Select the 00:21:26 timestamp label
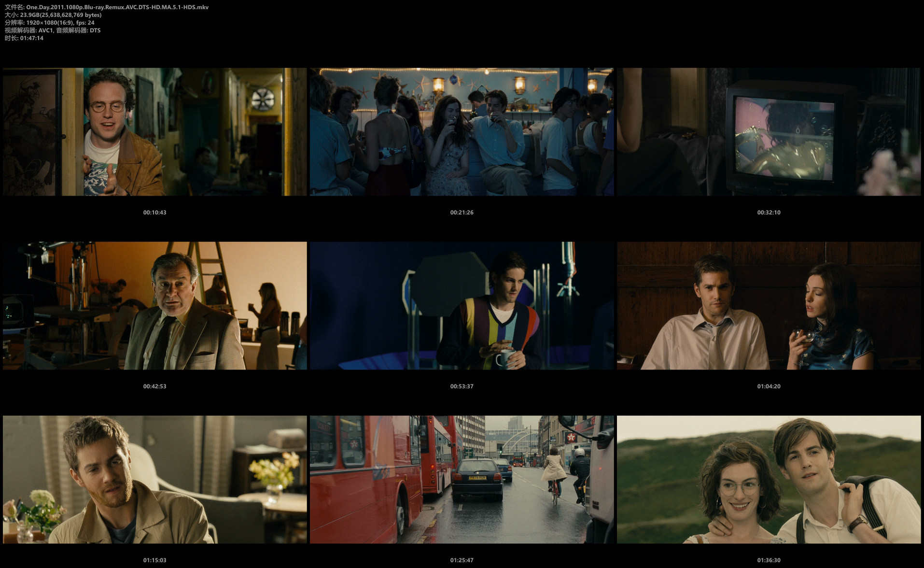 point(462,213)
